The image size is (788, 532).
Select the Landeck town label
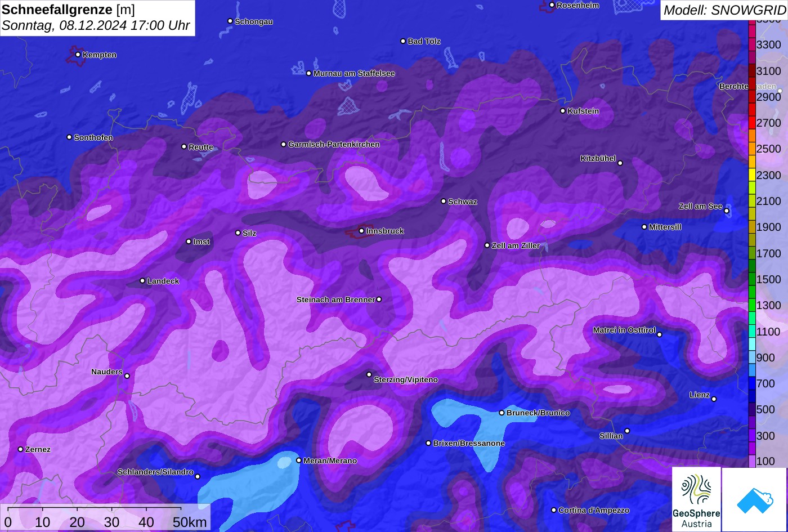click(x=163, y=281)
